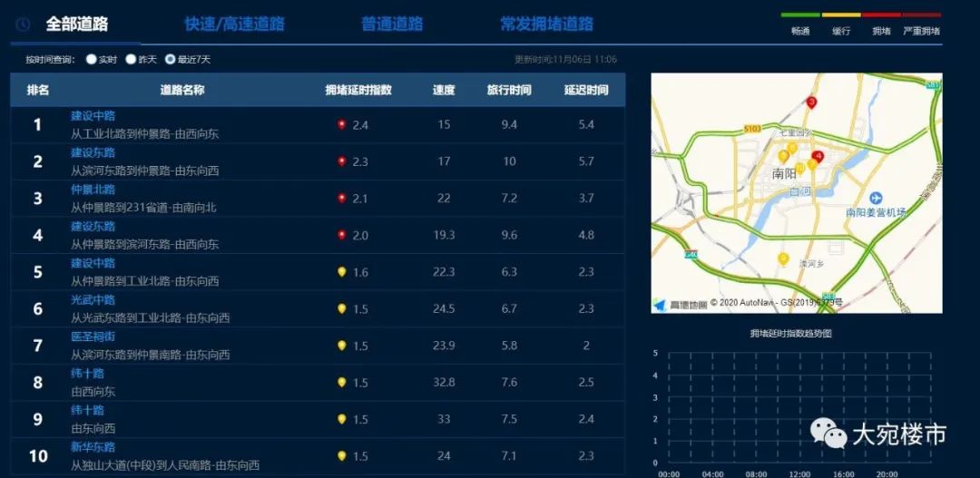Click the trend chart grid area
The height and width of the screenshot is (478, 980).
(x=800, y=407)
